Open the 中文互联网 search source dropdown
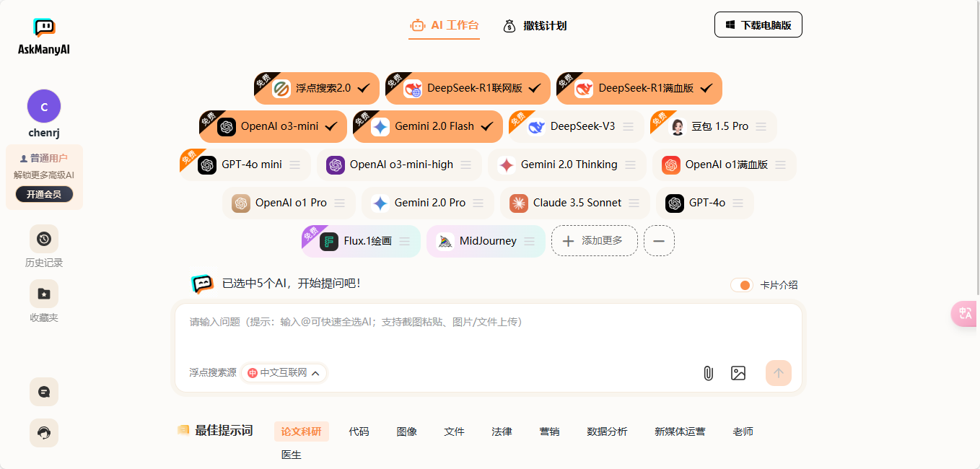Image resolution: width=980 pixels, height=469 pixels. [x=284, y=372]
